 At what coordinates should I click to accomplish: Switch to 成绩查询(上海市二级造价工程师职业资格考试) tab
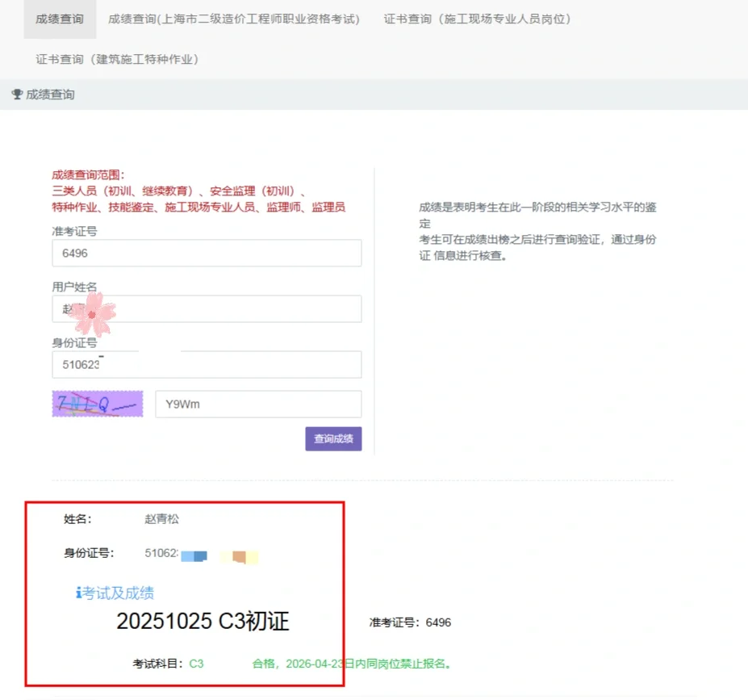coord(236,19)
